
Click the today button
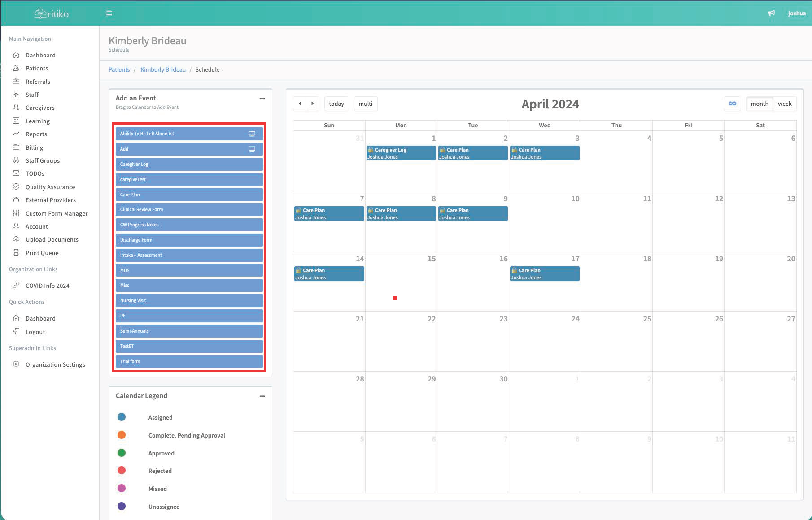point(336,104)
